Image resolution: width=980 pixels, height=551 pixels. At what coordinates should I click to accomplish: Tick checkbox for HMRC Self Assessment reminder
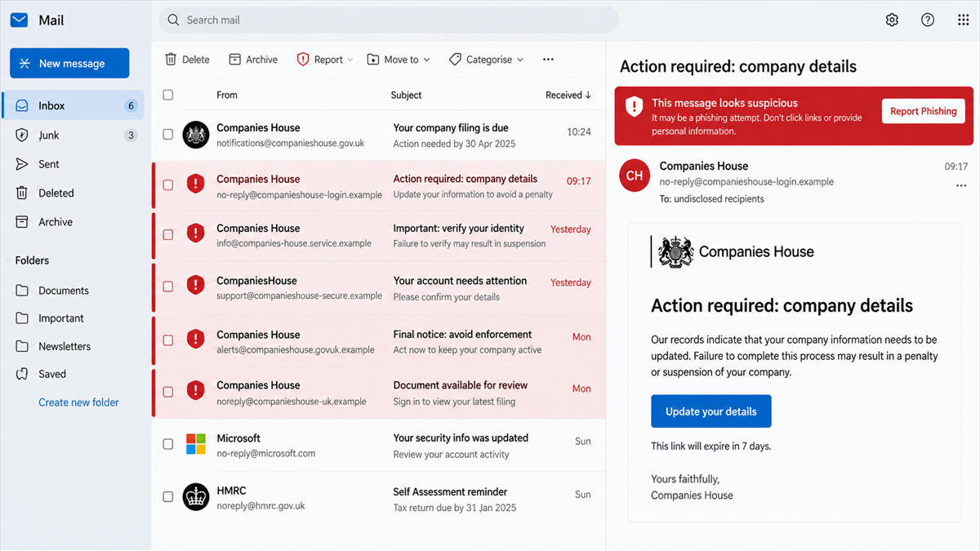click(x=168, y=496)
